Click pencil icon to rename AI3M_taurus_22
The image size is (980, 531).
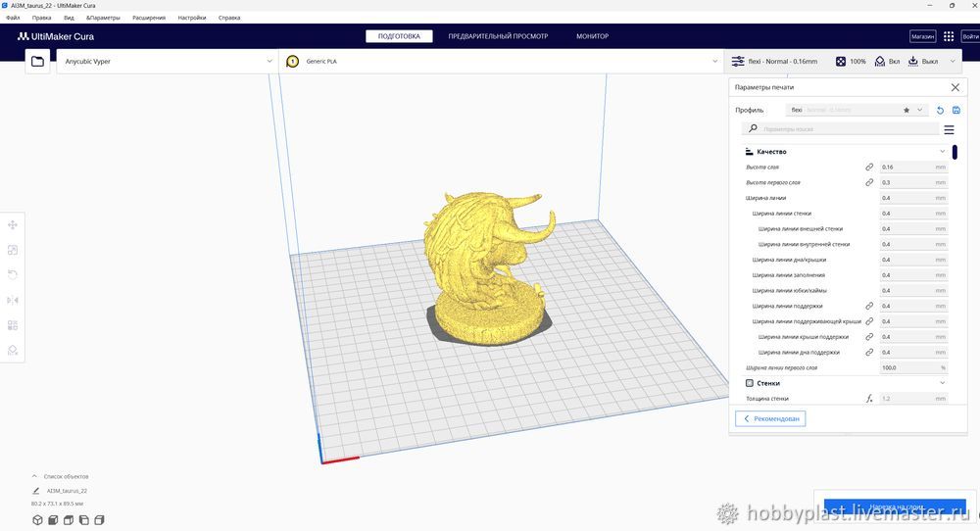[x=35, y=491]
